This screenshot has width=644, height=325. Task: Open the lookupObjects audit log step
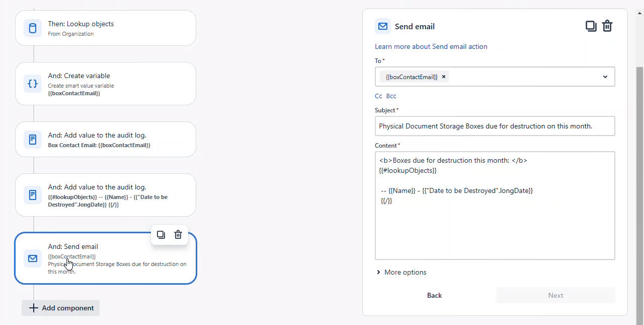point(106,194)
